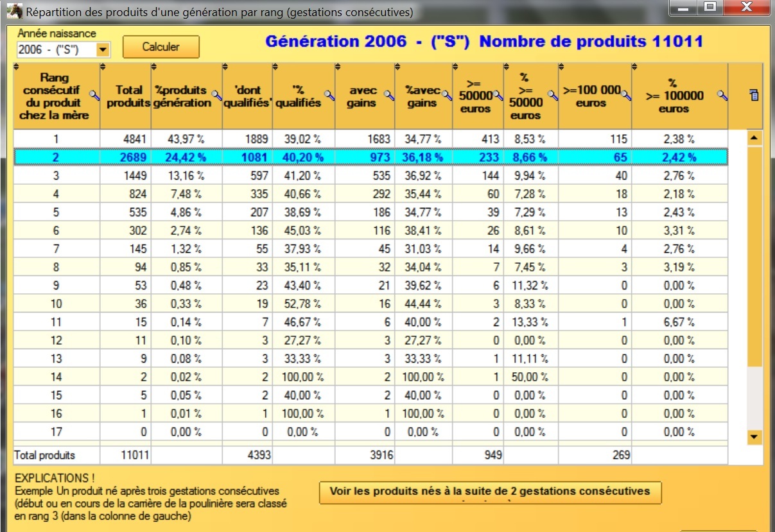Click the copy-table icon right of the headers

(754, 95)
